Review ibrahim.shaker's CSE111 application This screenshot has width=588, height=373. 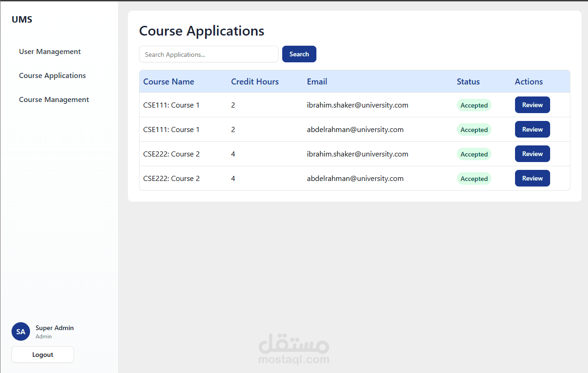533,105
